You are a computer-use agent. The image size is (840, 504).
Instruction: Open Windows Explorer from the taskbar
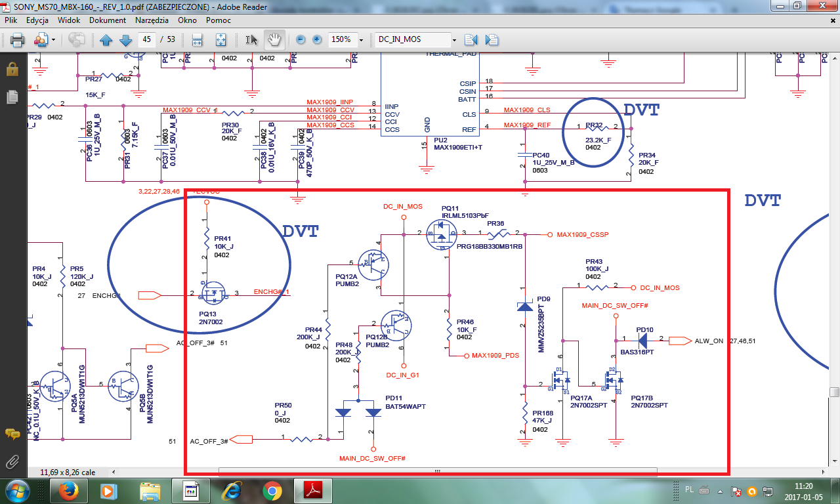coord(150,490)
